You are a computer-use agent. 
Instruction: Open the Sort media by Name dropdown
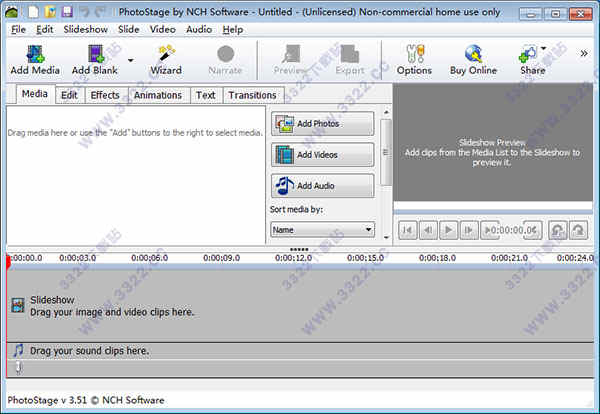tap(323, 230)
